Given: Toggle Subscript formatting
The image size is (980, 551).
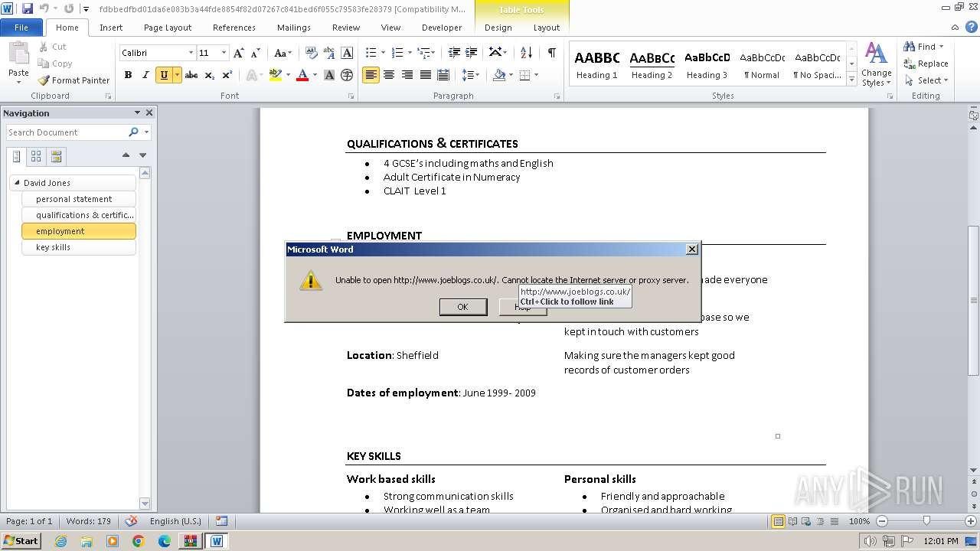Looking at the screenshot, I should click(x=209, y=75).
